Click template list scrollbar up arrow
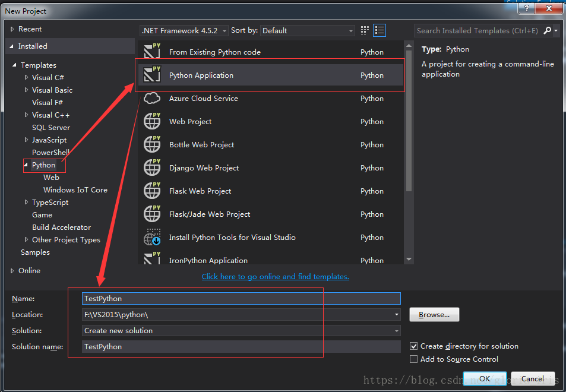566x392 pixels. click(409, 46)
